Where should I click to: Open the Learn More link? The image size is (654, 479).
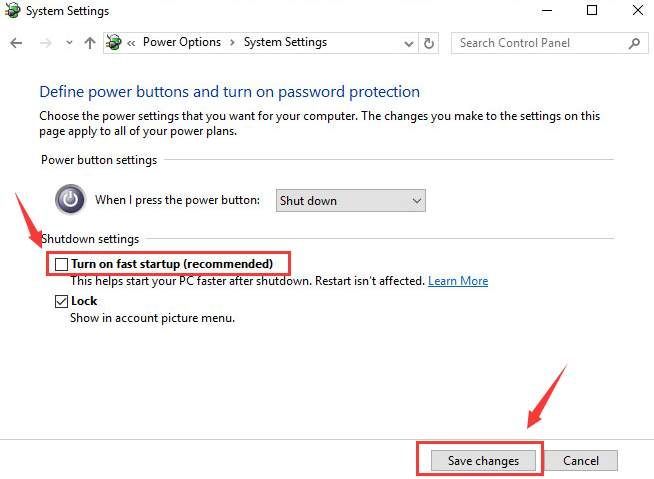[458, 281]
